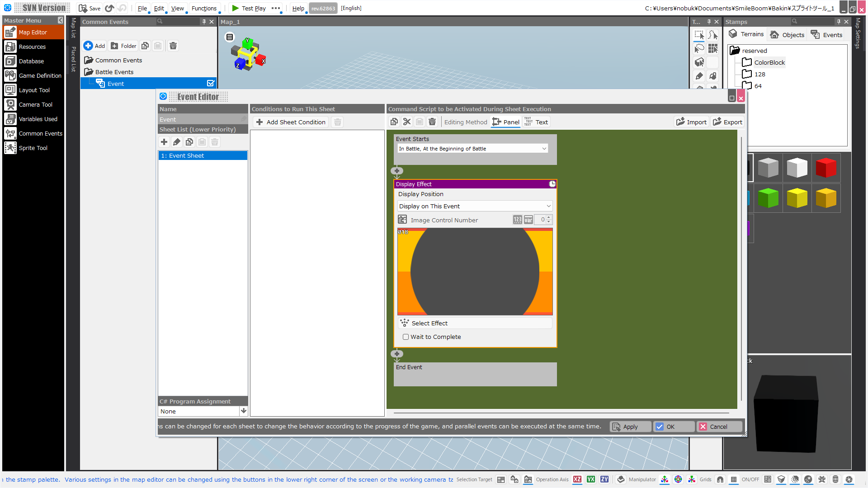Viewport: 868px width, 488px height.
Task: Add a new sheet with plus icon
Action: click(164, 142)
